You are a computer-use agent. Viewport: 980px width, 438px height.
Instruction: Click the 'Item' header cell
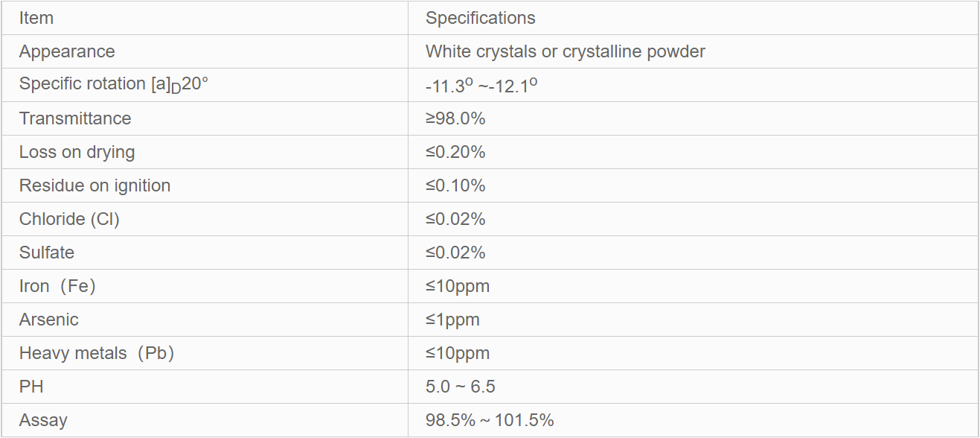(x=36, y=18)
